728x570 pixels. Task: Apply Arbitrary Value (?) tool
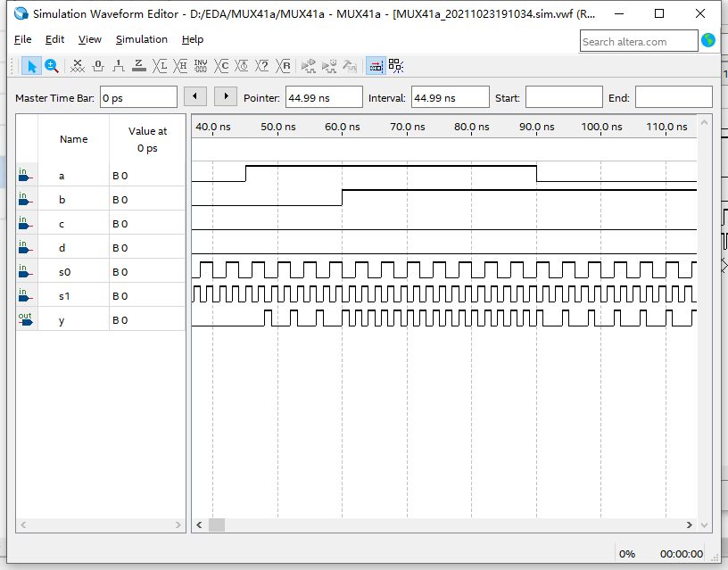pyautogui.click(x=262, y=66)
